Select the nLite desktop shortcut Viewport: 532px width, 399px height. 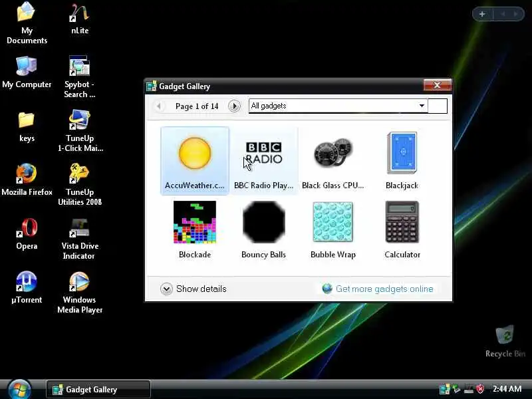coord(80,19)
